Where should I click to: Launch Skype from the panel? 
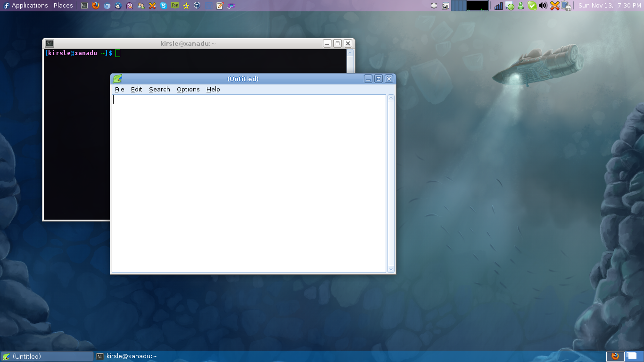point(164,5)
